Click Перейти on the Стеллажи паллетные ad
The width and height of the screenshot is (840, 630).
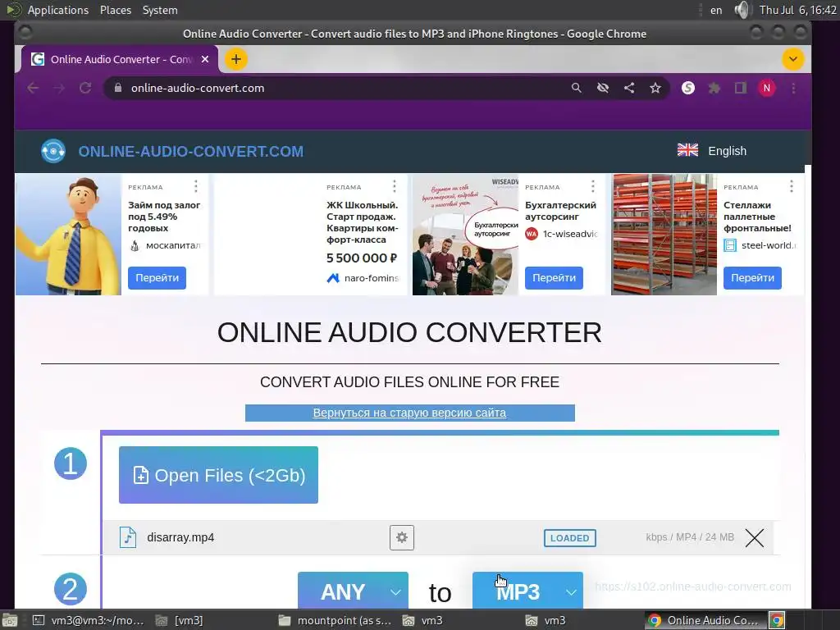coord(753,278)
